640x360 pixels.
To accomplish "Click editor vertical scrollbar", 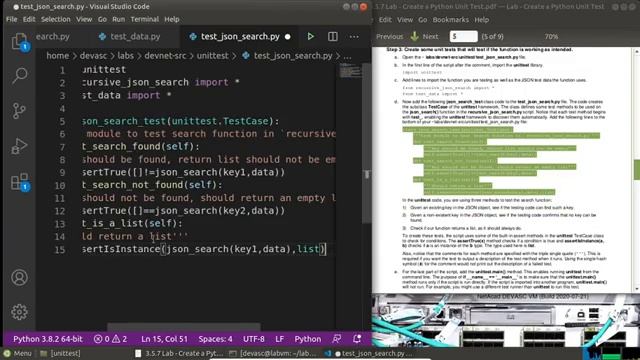I will (367, 143).
